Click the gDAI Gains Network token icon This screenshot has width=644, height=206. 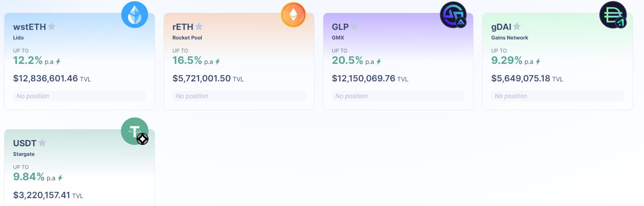613,15
